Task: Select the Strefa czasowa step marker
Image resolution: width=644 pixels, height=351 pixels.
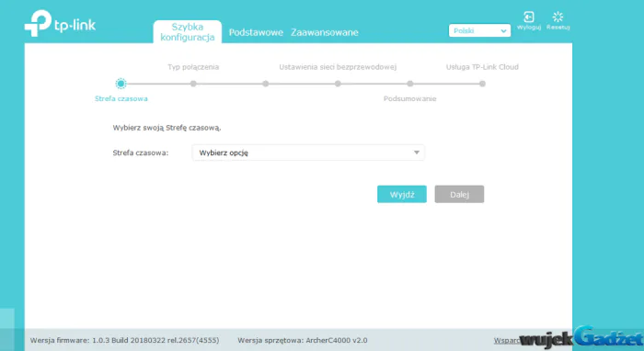Action: click(121, 84)
